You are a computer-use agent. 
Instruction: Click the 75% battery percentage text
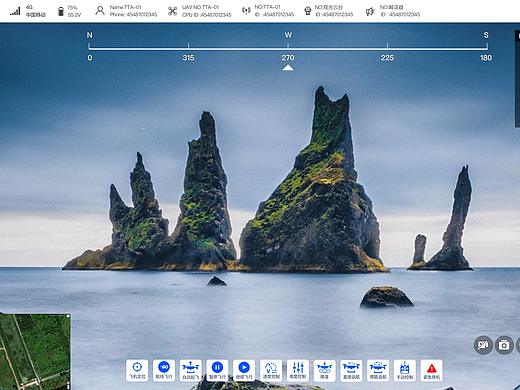click(x=72, y=7)
